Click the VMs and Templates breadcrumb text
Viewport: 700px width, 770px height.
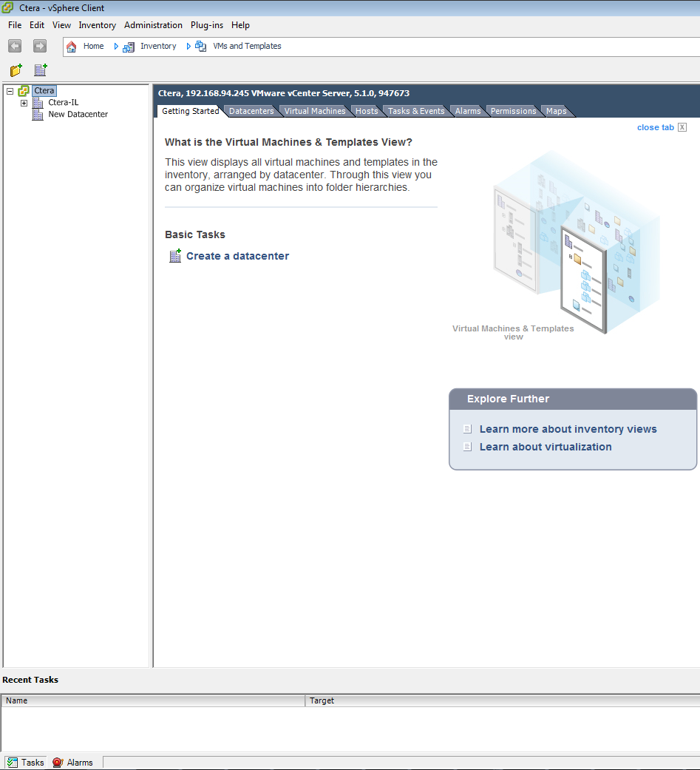pyautogui.click(x=247, y=46)
